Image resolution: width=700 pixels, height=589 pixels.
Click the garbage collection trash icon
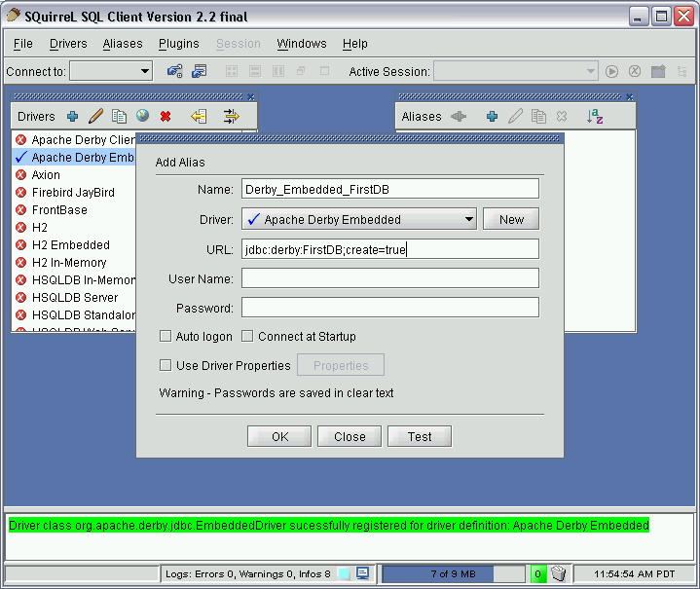[558, 573]
